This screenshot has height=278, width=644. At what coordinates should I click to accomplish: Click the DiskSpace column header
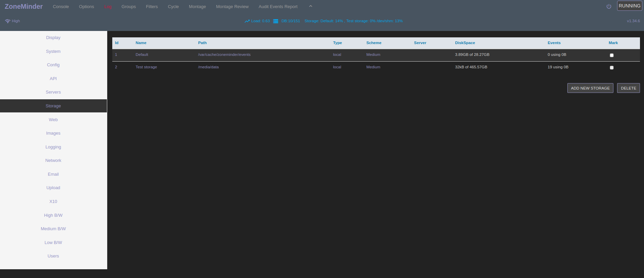pyautogui.click(x=465, y=43)
